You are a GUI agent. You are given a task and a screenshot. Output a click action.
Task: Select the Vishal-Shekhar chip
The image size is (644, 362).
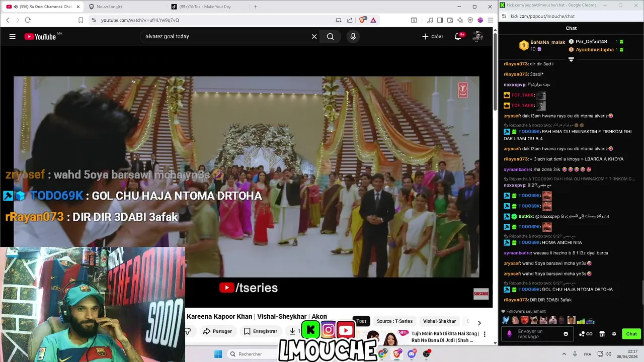[x=439, y=321]
